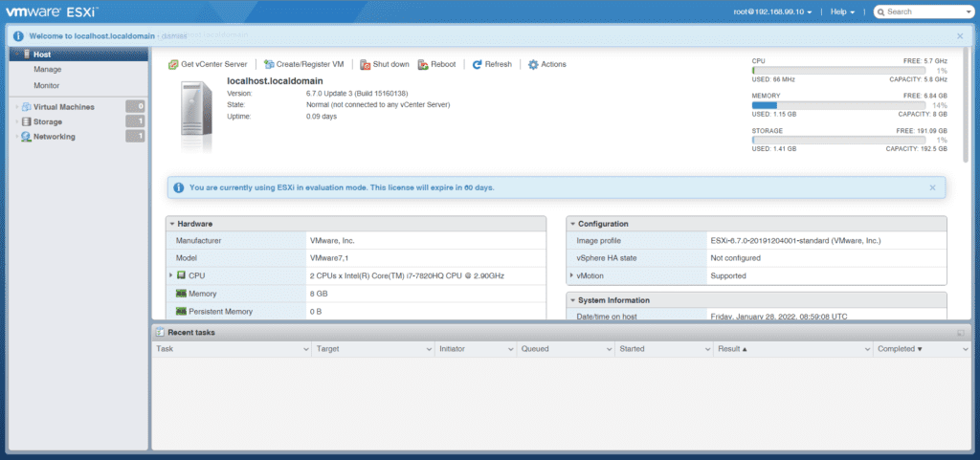This screenshot has height=460, width=980.
Task: Collapse the Configuration panel
Action: tap(572, 224)
